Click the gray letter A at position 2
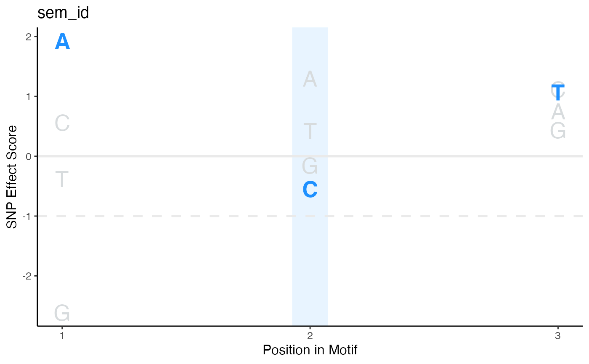589x364 pixels. (x=310, y=79)
